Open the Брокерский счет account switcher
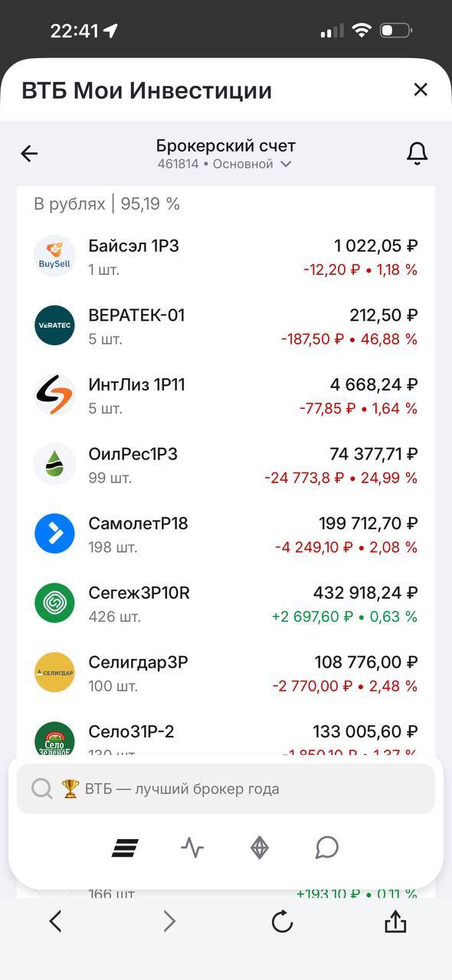This screenshot has height=980, width=452. [225, 154]
